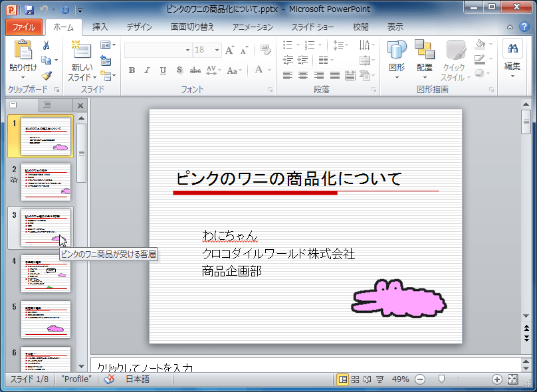Click "Profile" theme name in status bar

click(76, 379)
